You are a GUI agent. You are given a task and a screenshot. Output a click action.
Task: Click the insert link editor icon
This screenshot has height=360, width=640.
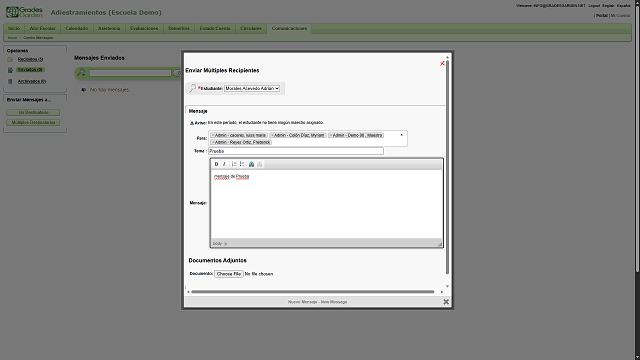pyautogui.click(x=251, y=164)
